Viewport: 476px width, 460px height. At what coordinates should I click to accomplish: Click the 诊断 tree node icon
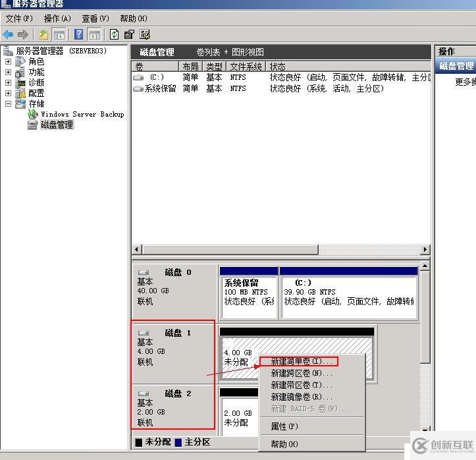coord(21,82)
